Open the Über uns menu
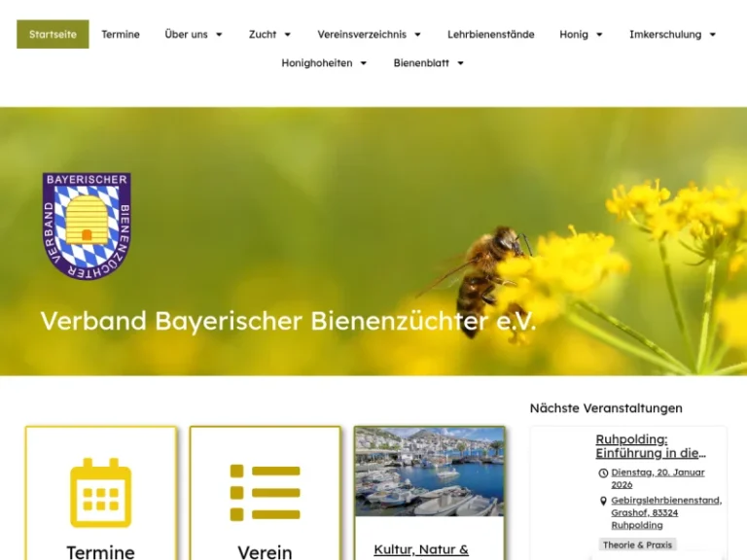747x560 pixels. pyautogui.click(x=187, y=34)
